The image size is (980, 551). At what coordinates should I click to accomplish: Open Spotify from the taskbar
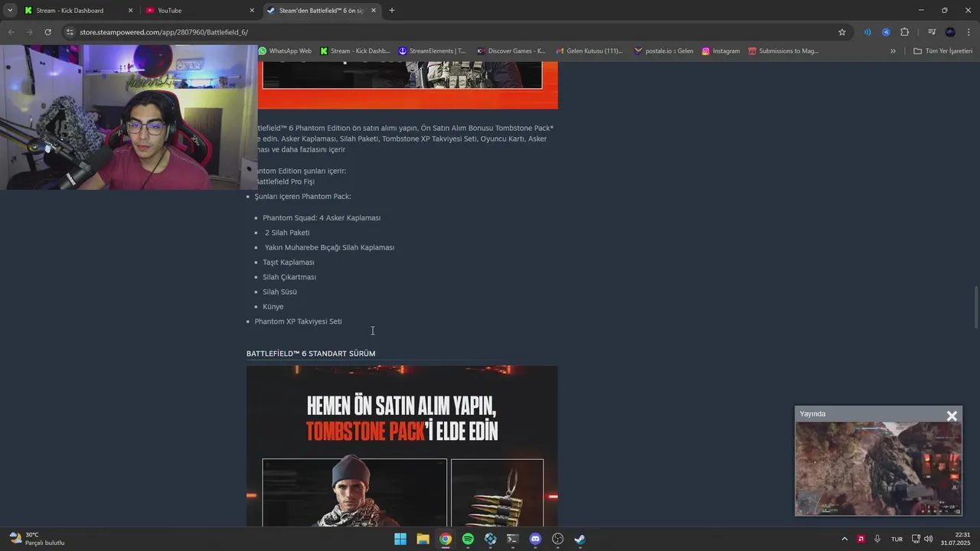pyautogui.click(x=468, y=539)
